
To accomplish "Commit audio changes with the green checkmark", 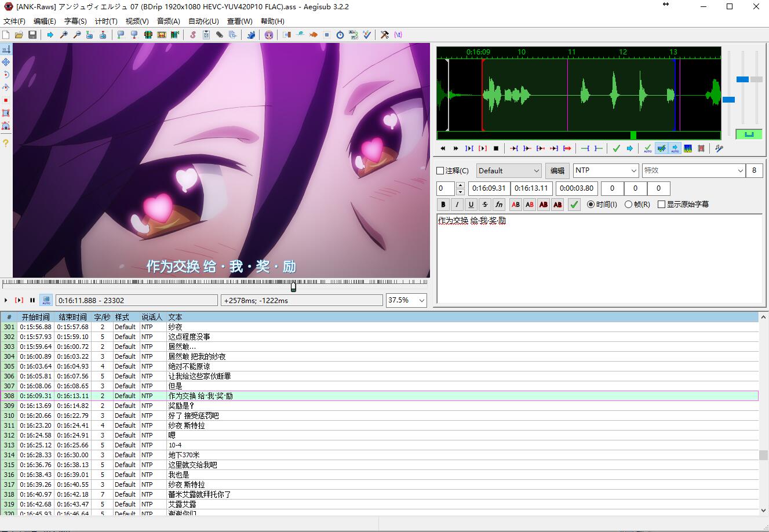I will coord(616,148).
